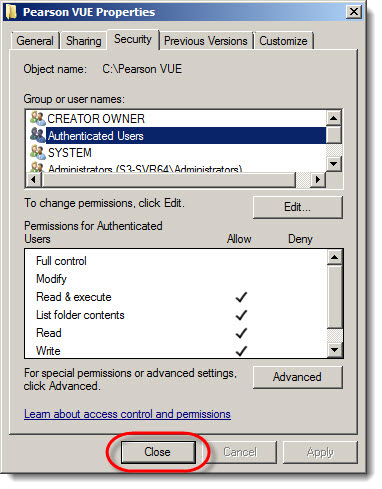
Task: Click the SYSTEM group icon
Action: [x=37, y=152]
